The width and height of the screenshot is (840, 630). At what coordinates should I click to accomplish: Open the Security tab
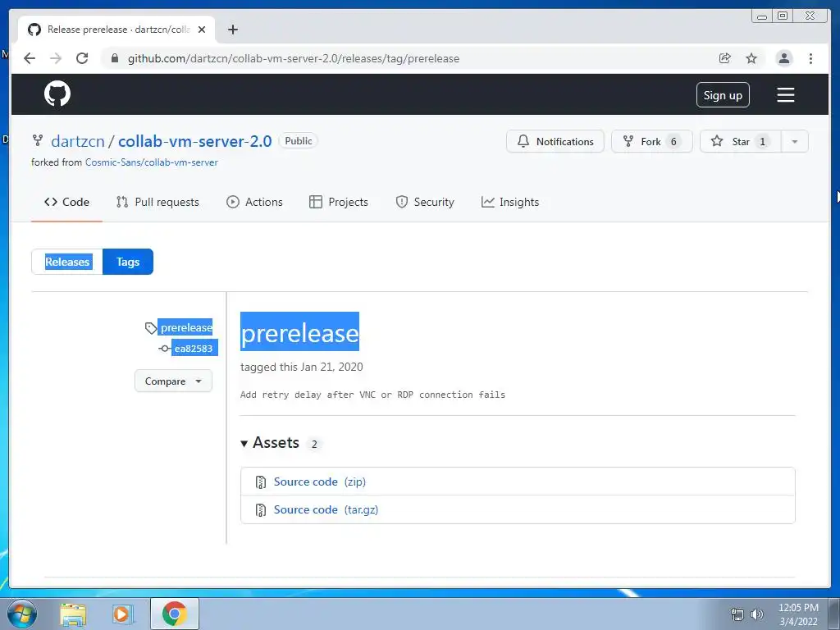click(425, 202)
